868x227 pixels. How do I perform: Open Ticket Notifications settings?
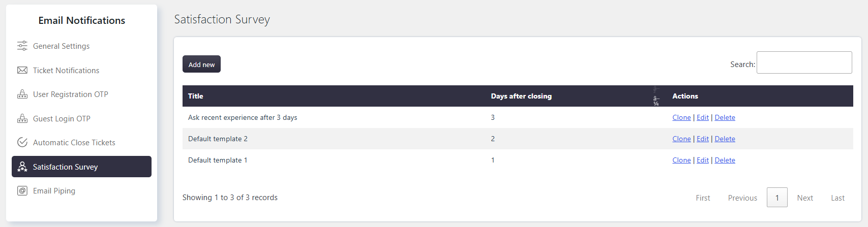click(x=66, y=70)
